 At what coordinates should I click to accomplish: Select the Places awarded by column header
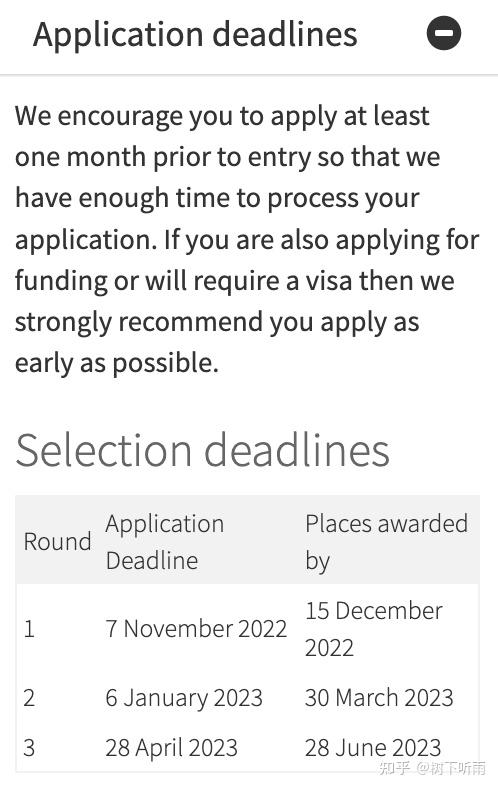[x=386, y=542]
